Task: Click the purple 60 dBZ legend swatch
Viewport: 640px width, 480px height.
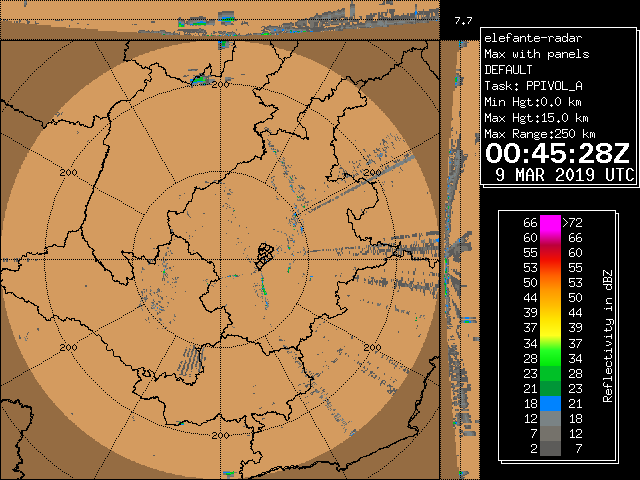Action: 551,237
